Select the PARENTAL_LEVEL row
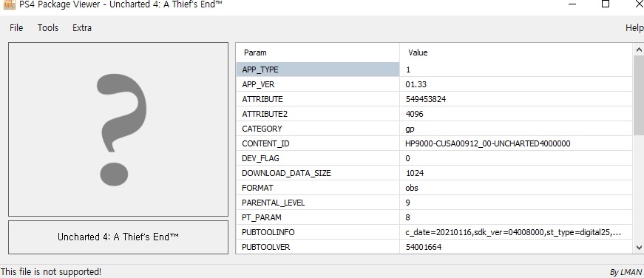The width and height of the screenshot is (644, 278). 434,203
